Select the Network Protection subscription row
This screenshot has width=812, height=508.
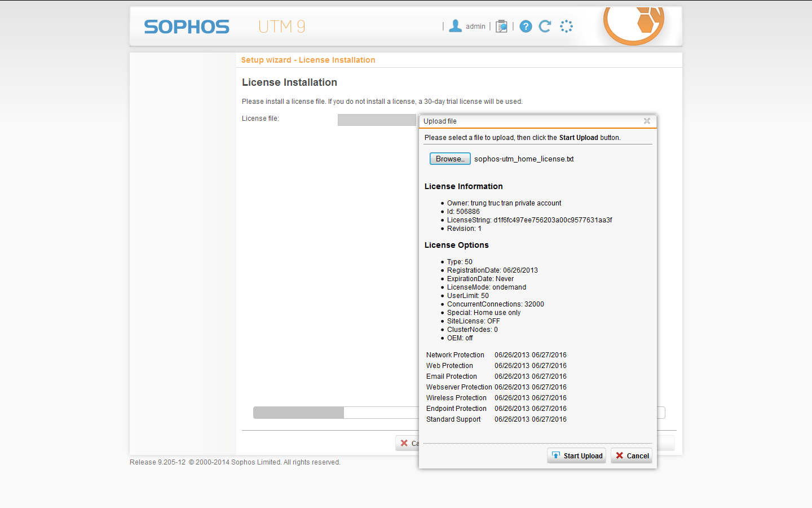[x=496, y=355]
